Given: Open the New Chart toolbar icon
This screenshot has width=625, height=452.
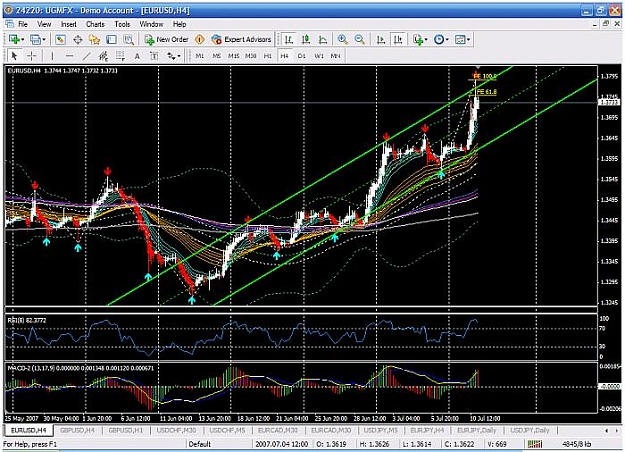Looking at the screenshot, I should click(15, 39).
